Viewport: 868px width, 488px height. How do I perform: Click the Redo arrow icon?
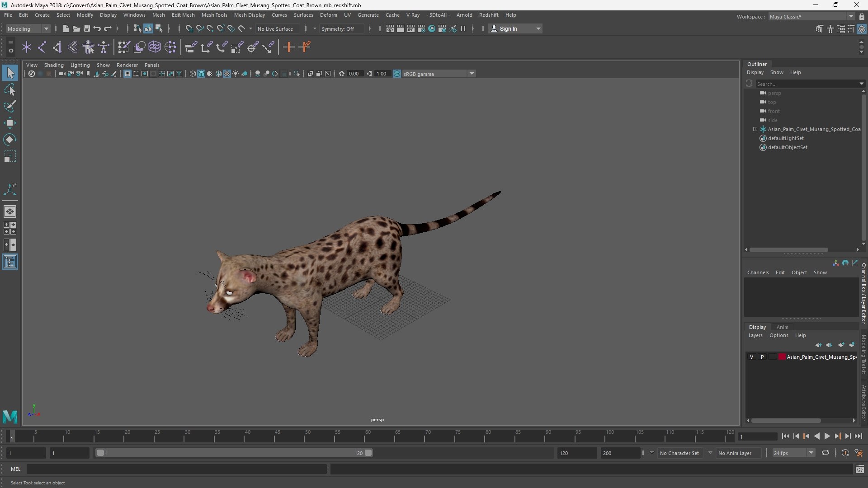(x=108, y=28)
